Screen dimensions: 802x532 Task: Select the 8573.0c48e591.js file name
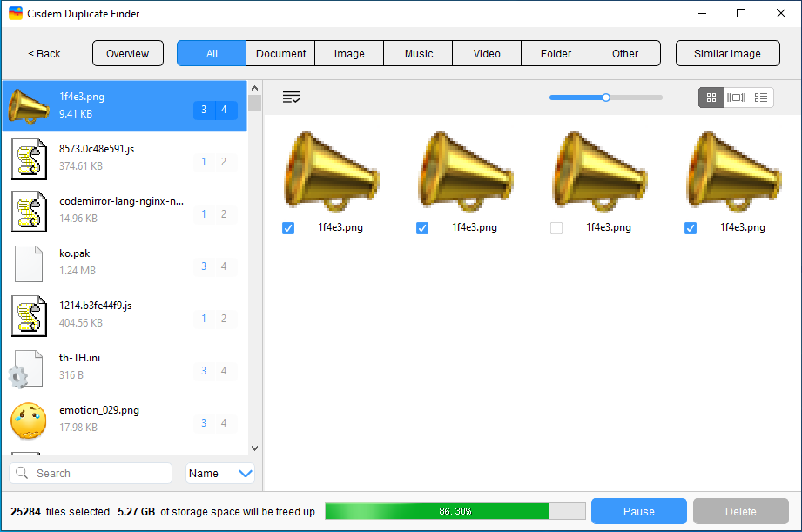97,149
